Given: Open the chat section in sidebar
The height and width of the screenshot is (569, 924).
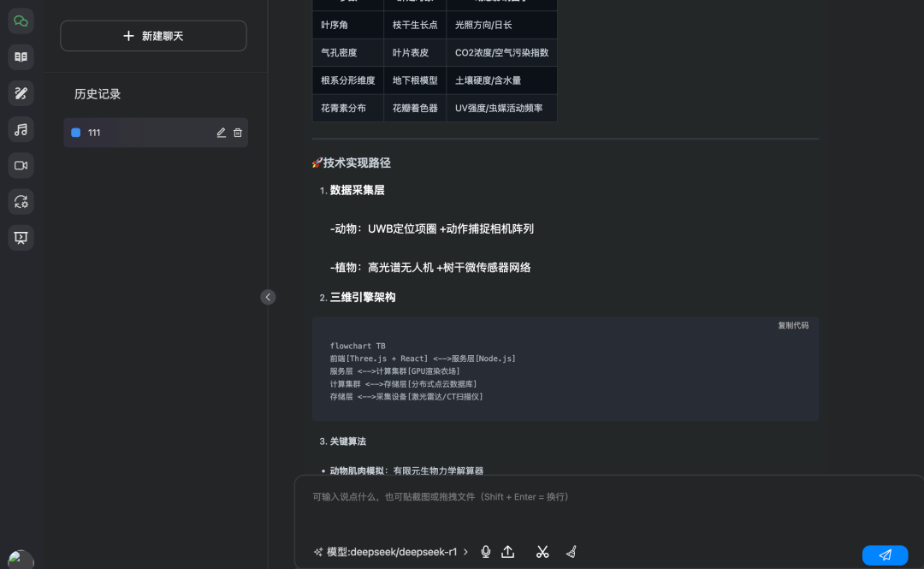Looking at the screenshot, I should [x=21, y=21].
